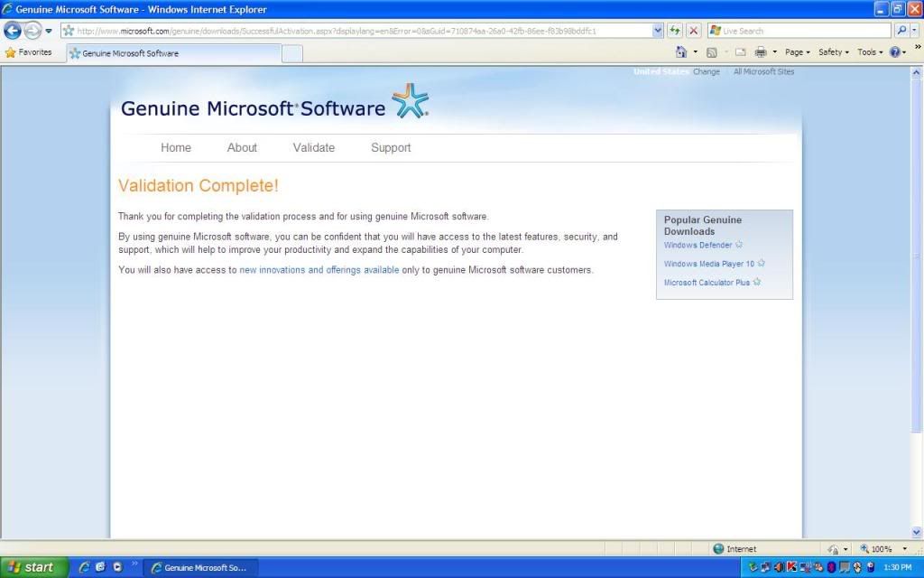Expand Quick Launch overflow chevrons
The image size is (924, 578).
(x=134, y=564)
